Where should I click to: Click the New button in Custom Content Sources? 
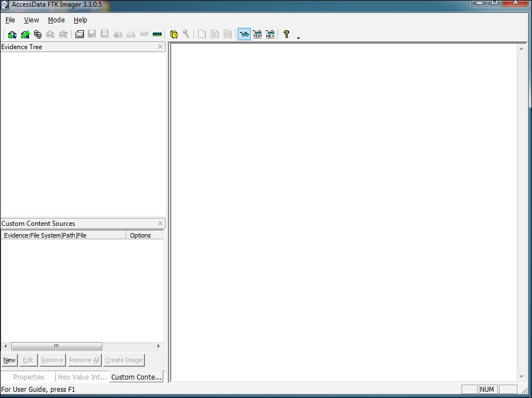coord(10,360)
